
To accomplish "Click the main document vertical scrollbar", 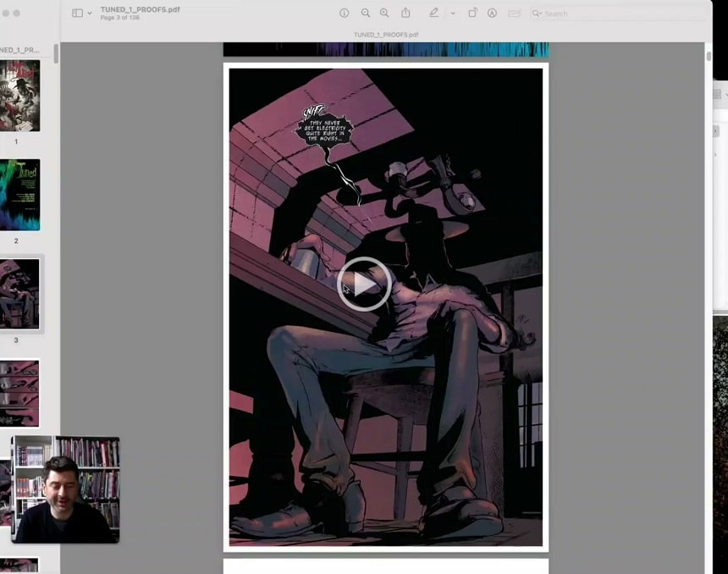I will [709, 56].
